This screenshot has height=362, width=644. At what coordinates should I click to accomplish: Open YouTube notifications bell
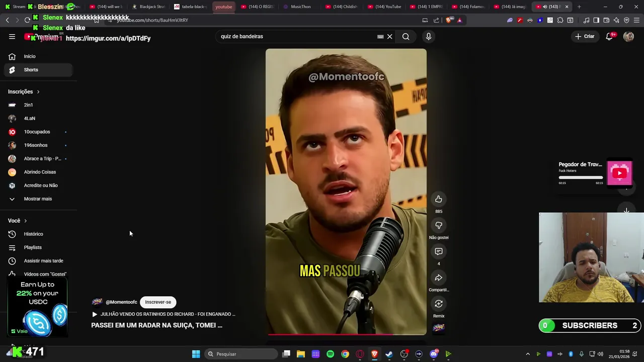click(x=609, y=36)
